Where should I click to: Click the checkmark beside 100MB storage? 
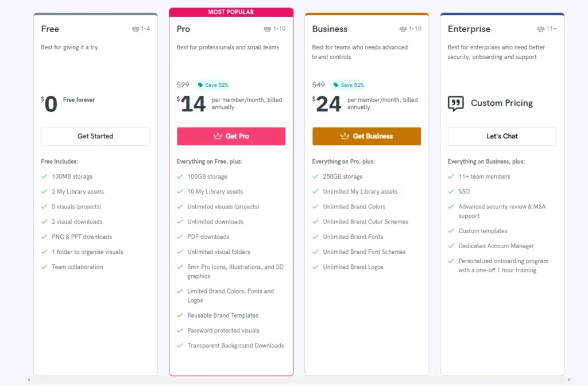coord(44,176)
